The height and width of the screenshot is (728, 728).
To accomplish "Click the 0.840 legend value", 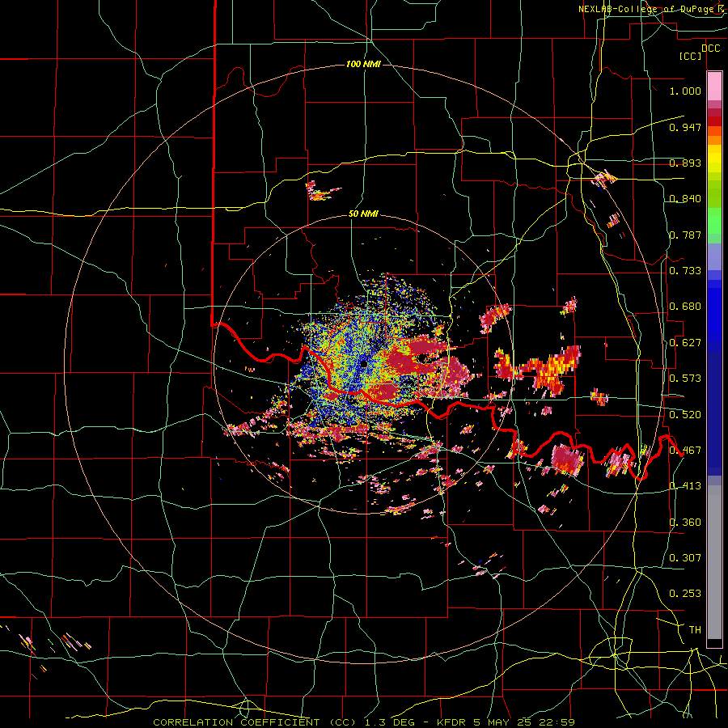I will click(x=685, y=199).
